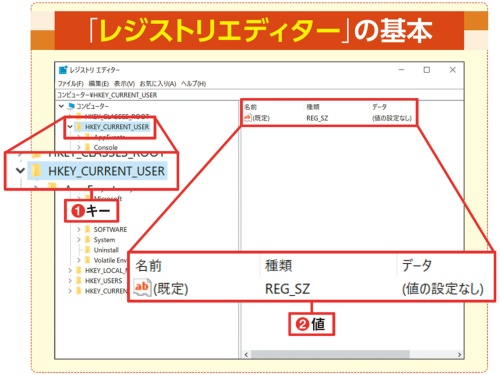Click the Console folder icon
Viewport: 500px width, 375px height.
(88, 147)
